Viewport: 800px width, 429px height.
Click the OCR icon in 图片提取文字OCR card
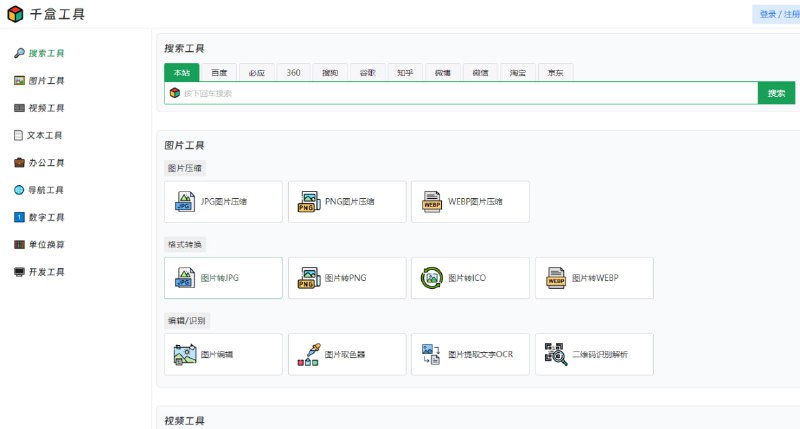pos(431,355)
